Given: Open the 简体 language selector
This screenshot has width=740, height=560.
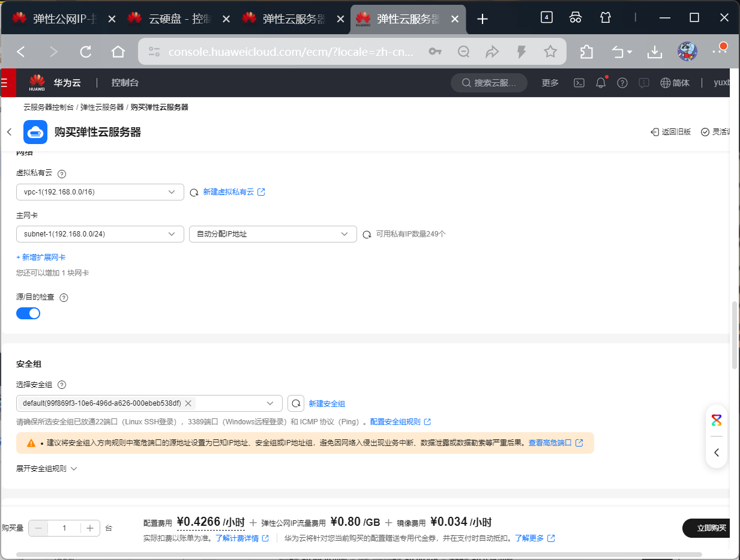Looking at the screenshot, I should point(675,83).
